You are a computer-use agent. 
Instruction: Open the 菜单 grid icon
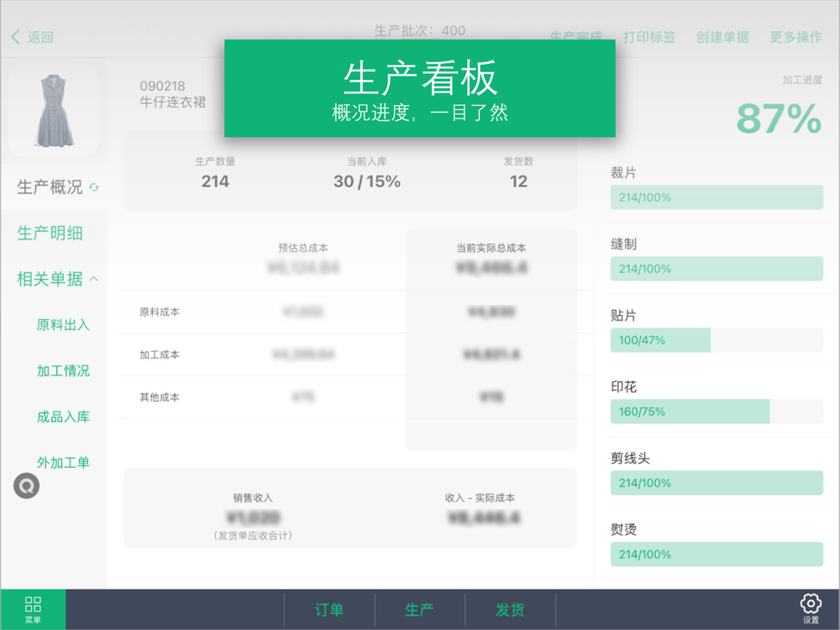pos(33,610)
